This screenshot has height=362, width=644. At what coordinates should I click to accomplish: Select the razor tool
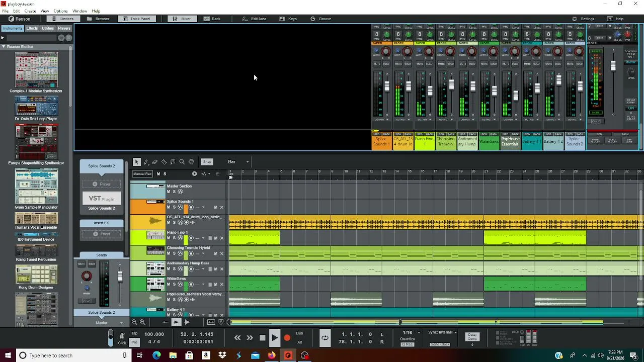[164, 162]
